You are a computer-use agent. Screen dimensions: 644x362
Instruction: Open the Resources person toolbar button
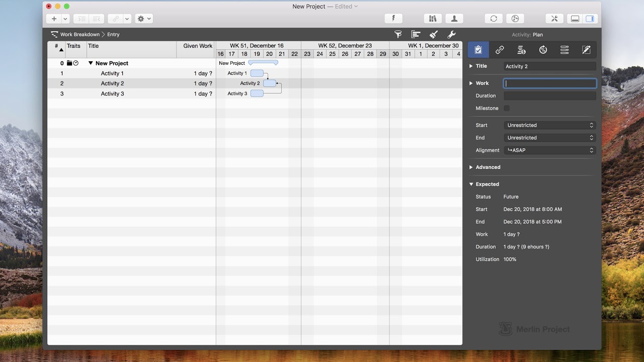(454, 19)
